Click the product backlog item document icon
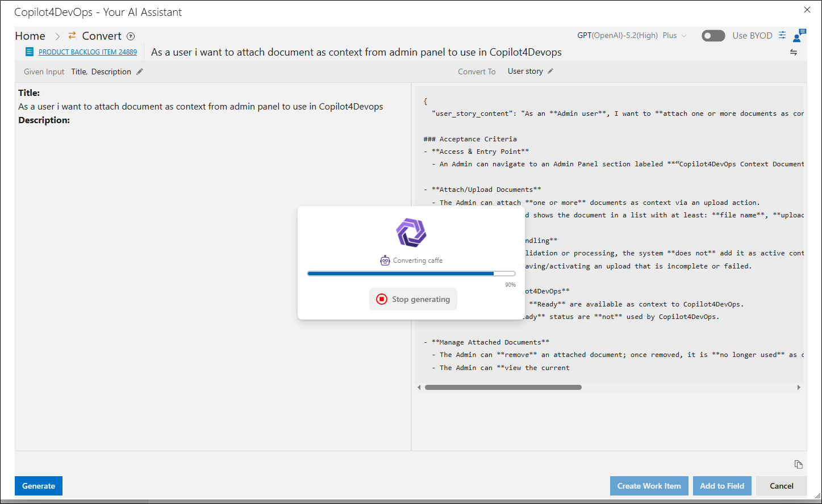Screen dimensions: 822x504 pyautogui.click(x=30, y=52)
